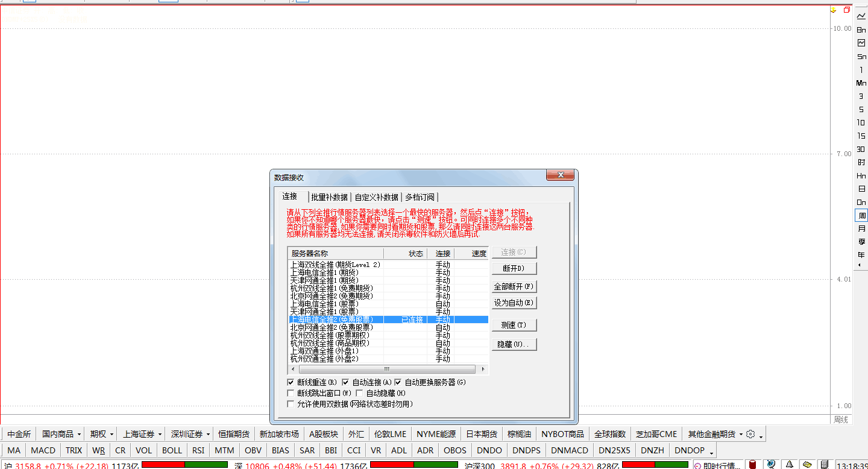
Task: Enable the 断线跳出窗口 checkbox
Action: pyautogui.click(x=291, y=393)
